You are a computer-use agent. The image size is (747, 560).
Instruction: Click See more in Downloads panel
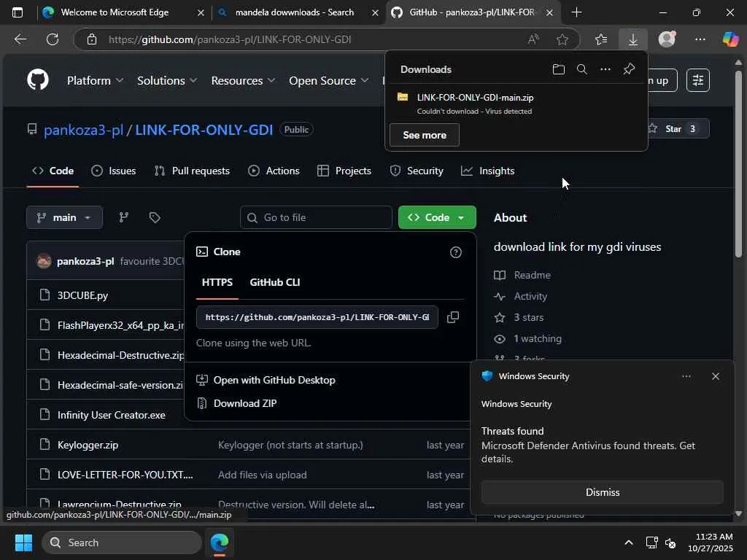[x=425, y=135]
